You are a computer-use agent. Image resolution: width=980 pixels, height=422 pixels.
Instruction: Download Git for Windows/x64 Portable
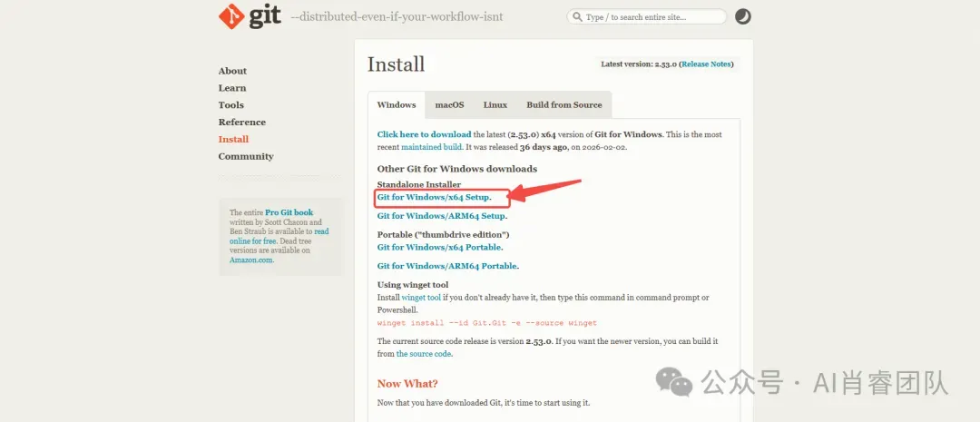(440, 248)
